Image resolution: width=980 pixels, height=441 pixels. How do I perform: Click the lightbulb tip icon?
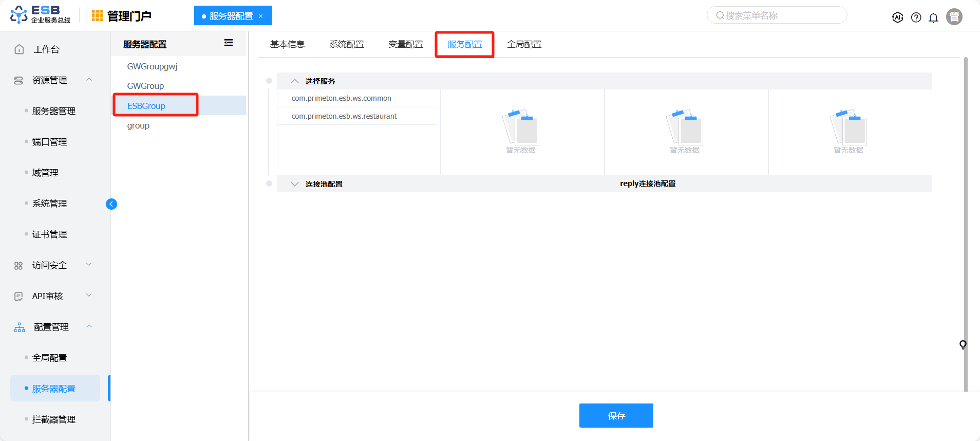963,344
